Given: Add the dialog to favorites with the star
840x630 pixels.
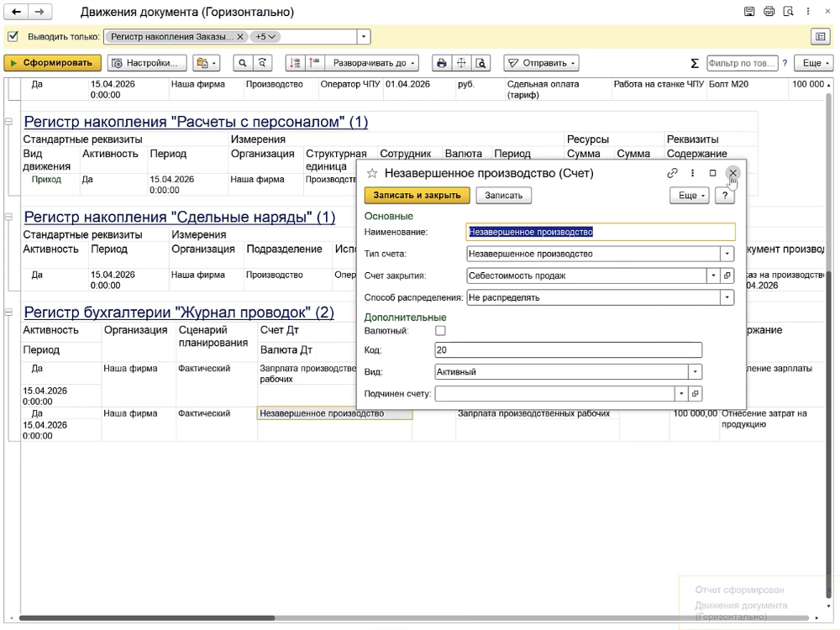Looking at the screenshot, I should 372,173.
